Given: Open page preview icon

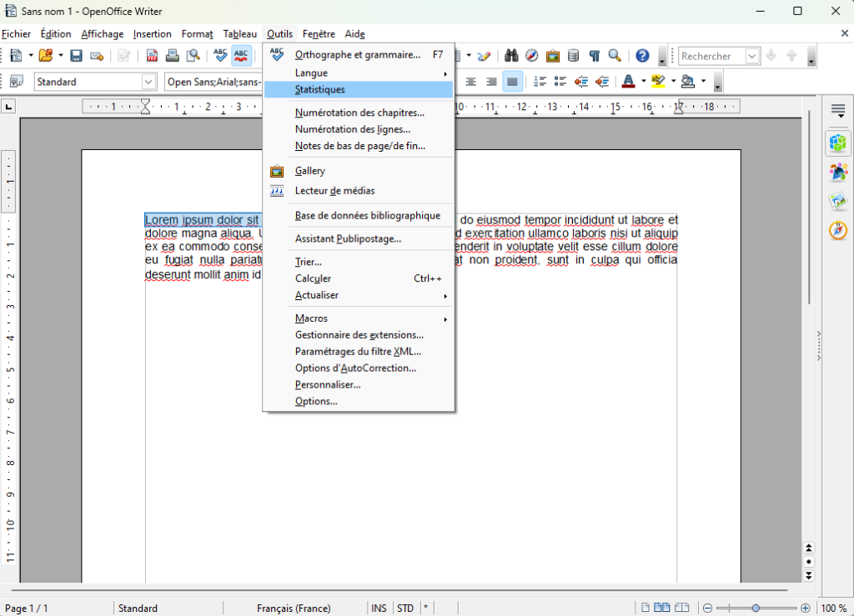Looking at the screenshot, I should [x=193, y=56].
